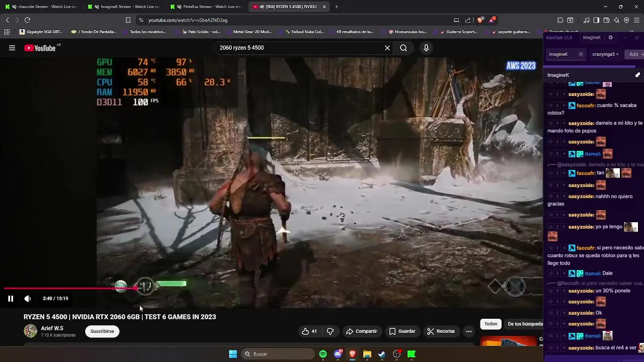Switch to crazyniga3 chat tab in KickTalk
Screen dimensions: 644x362
tap(605, 54)
